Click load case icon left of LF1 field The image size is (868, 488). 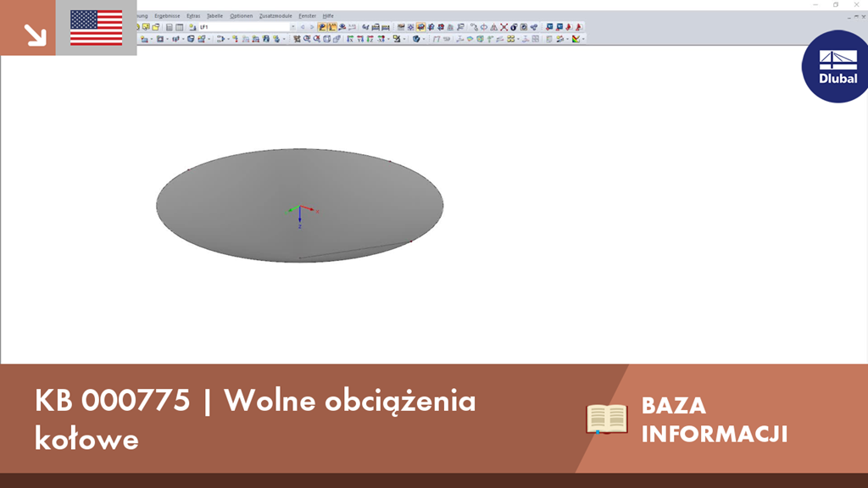tap(192, 27)
